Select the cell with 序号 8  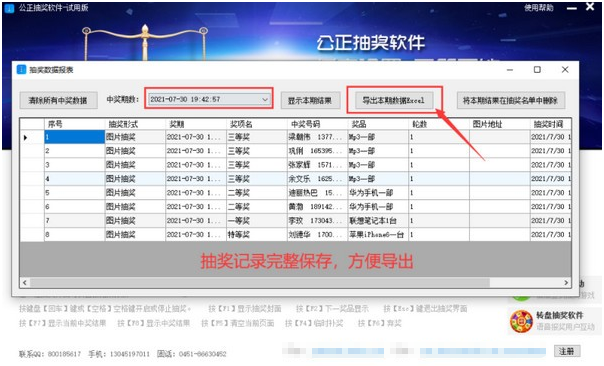click(x=74, y=234)
